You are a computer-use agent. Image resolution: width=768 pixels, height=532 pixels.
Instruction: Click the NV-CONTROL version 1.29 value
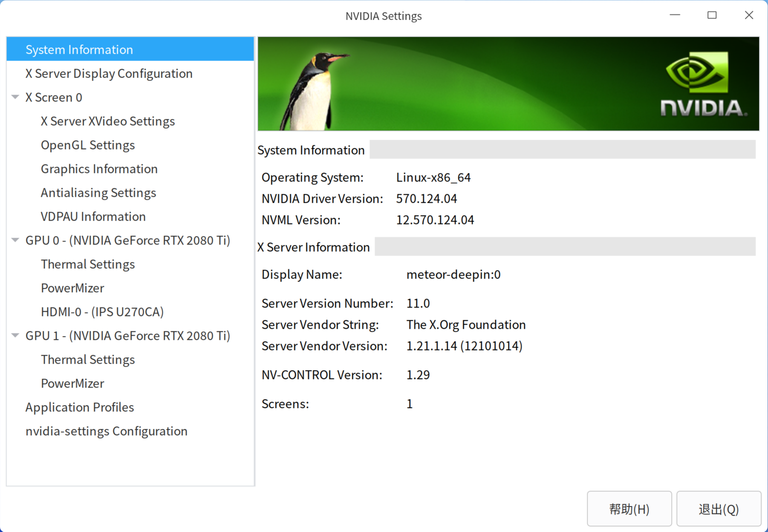pos(418,375)
